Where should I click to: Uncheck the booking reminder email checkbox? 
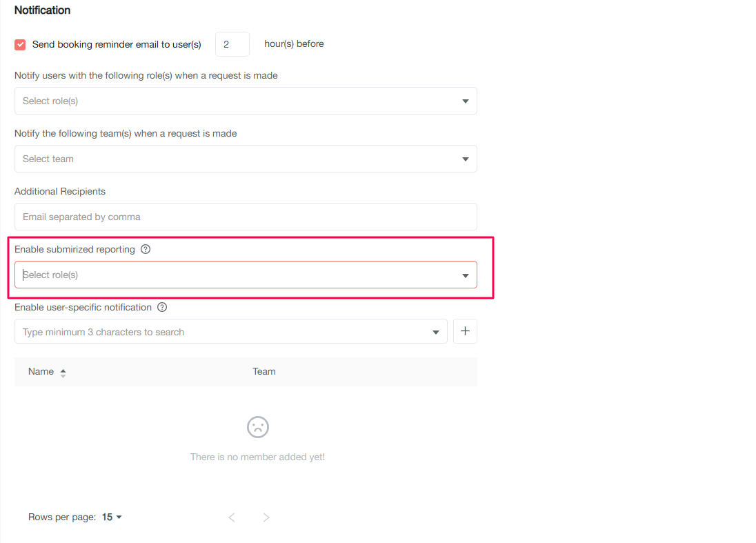(x=20, y=44)
